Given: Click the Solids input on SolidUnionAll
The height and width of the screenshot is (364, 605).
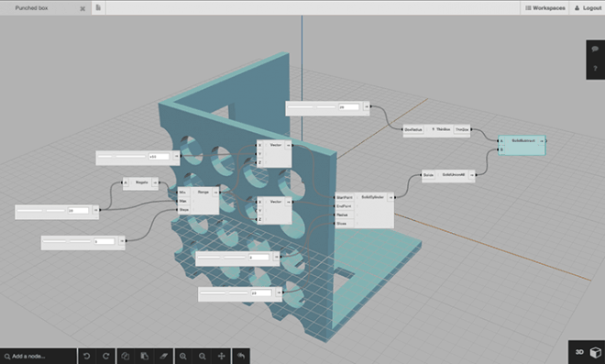Looking at the screenshot, I should pos(428,175).
